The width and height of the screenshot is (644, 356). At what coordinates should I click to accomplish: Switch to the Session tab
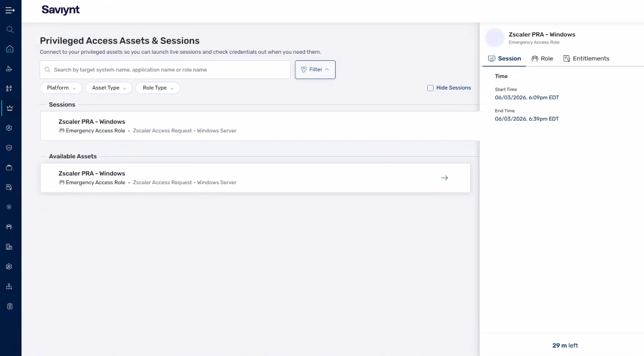pyautogui.click(x=504, y=58)
